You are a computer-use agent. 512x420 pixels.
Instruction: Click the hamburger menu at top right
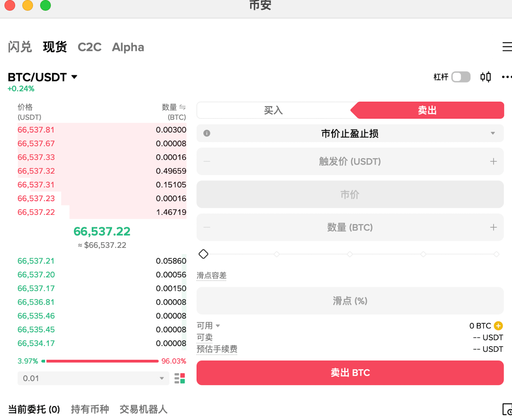coord(508,46)
